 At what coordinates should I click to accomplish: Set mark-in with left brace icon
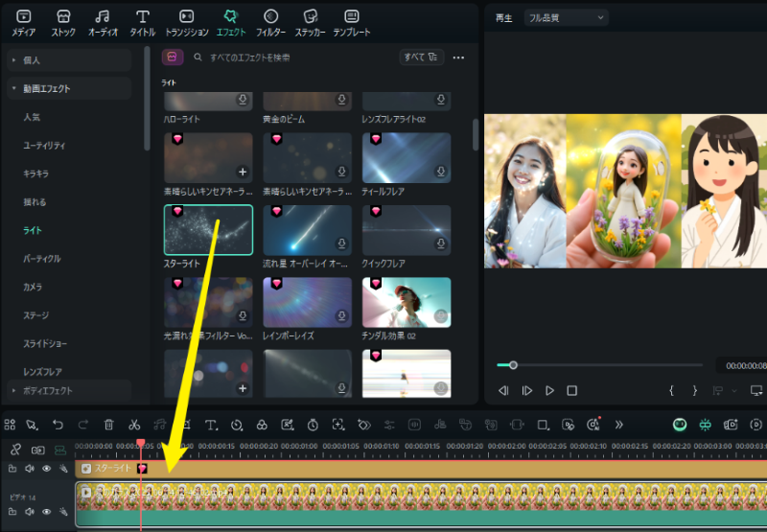pyautogui.click(x=672, y=391)
